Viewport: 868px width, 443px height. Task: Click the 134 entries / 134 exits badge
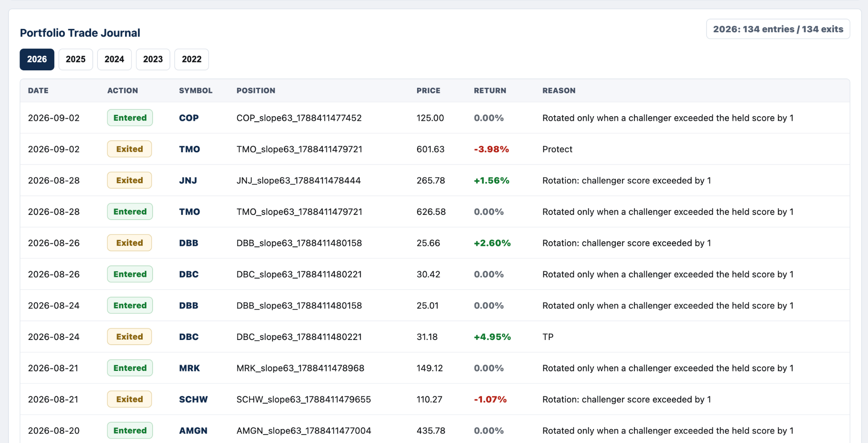click(x=778, y=29)
